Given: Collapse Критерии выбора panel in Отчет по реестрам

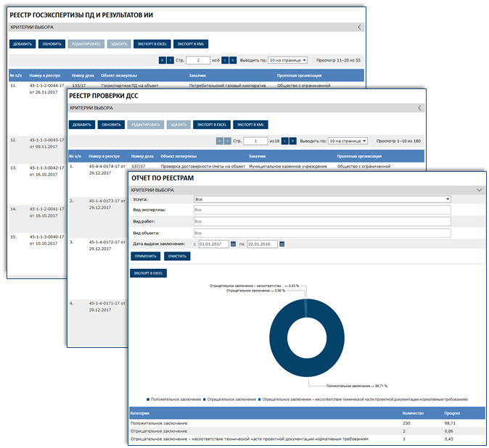Looking at the screenshot, I should pyautogui.click(x=479, y=189).
